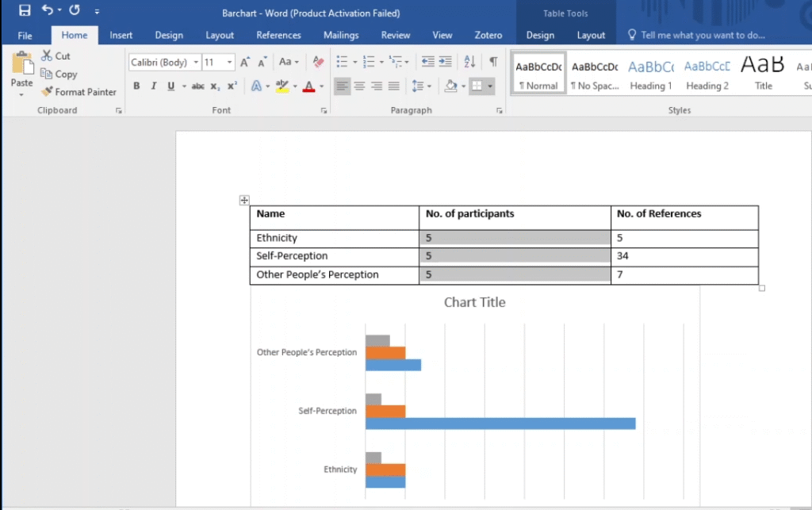This screenshot has height=510, width=812.
Task: Open the font size dropdown
Action: [x=230, y=63]
